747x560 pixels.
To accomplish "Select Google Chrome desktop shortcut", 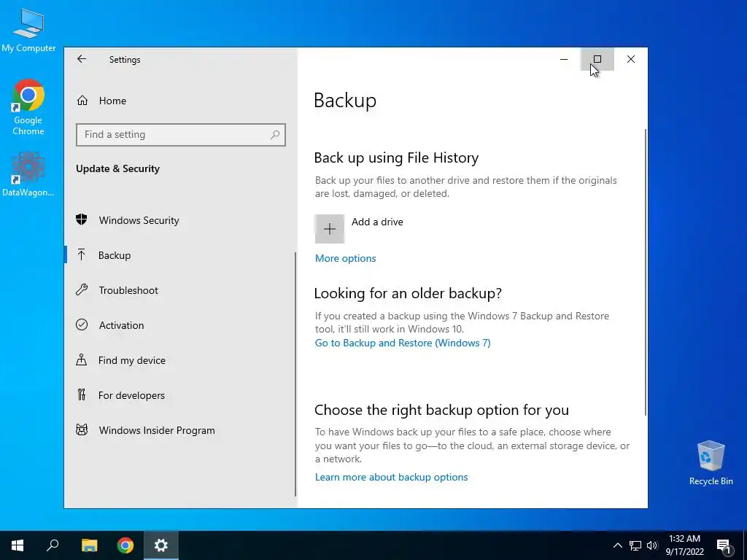I will pyautogui.click(x=28, y=107).
